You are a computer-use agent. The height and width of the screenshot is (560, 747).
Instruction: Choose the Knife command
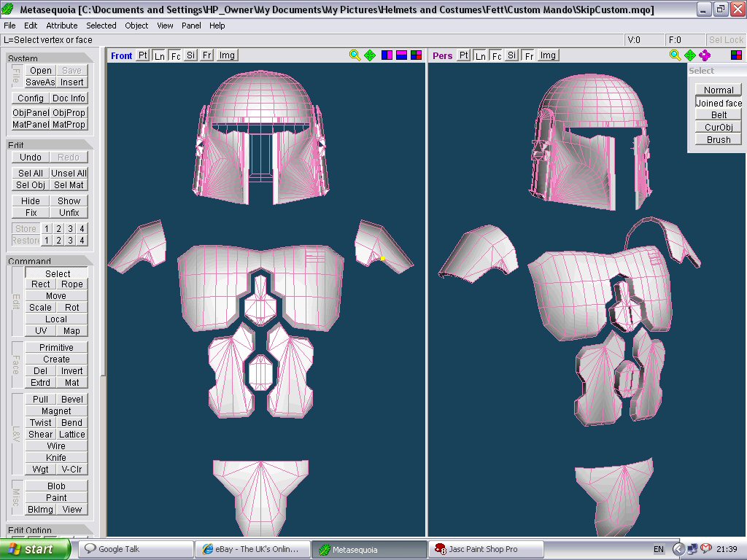[x=56, y=458]
